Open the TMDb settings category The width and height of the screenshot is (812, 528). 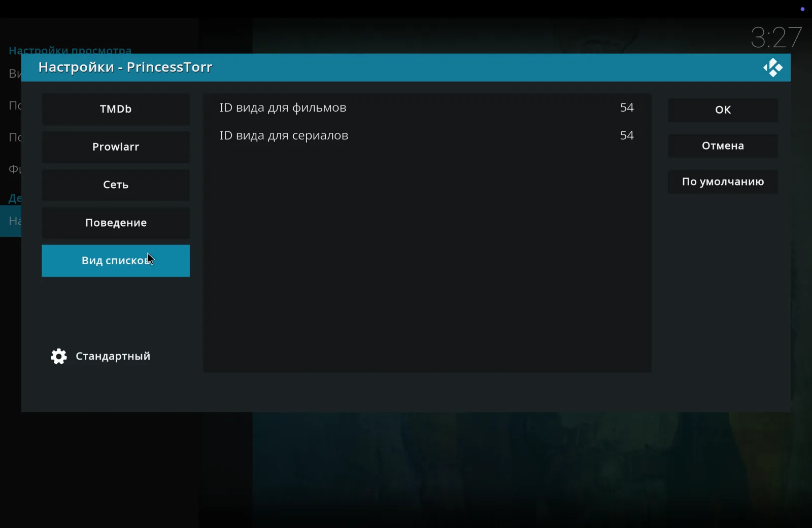[116, 109]
